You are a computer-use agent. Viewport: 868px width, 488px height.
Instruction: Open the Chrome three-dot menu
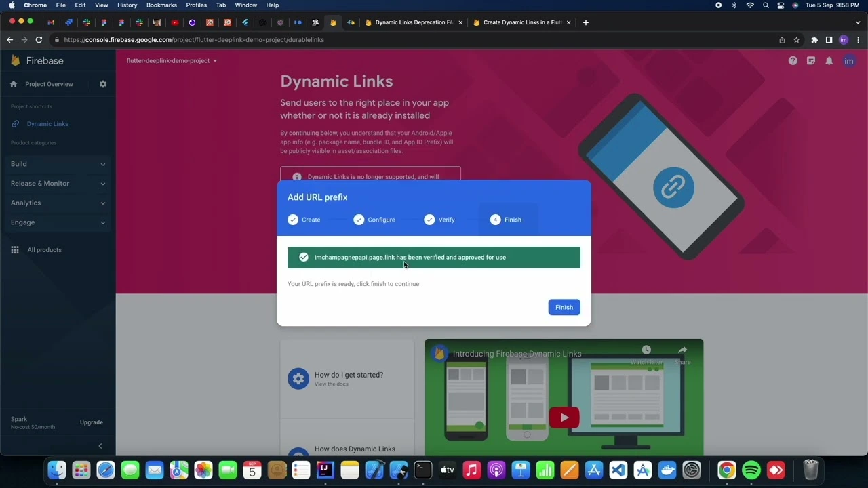(x=858, y=40)
